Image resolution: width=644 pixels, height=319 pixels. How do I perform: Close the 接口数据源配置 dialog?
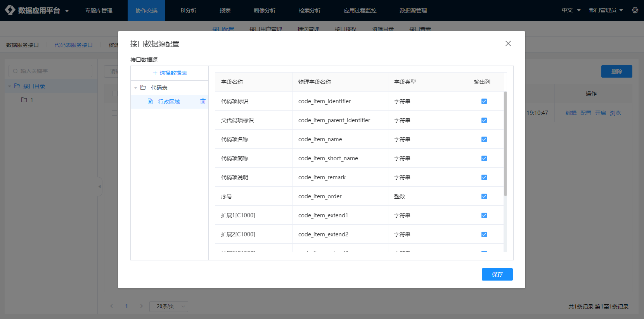508,43
